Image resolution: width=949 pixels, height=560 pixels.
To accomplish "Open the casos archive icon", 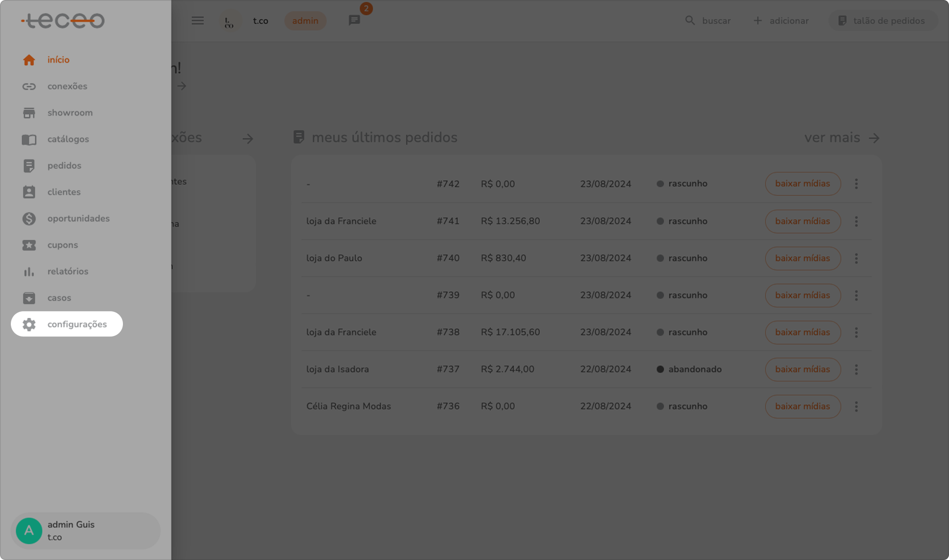I will (29, 298).
